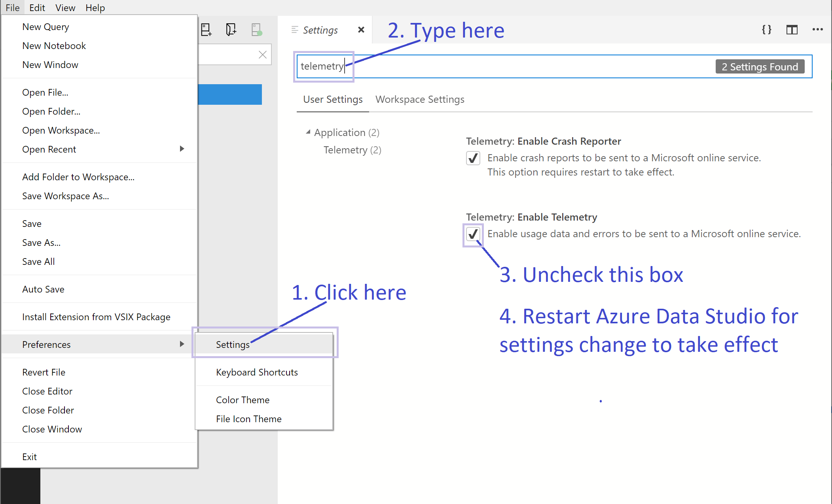Click Exit in File menu

click(x=99, y=457)
